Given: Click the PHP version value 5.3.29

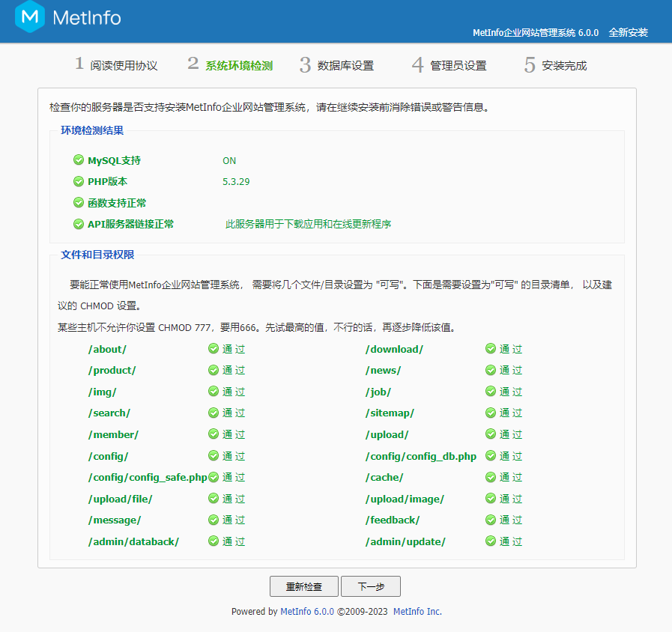Looking at the screenshot, I should pos(236,182).
